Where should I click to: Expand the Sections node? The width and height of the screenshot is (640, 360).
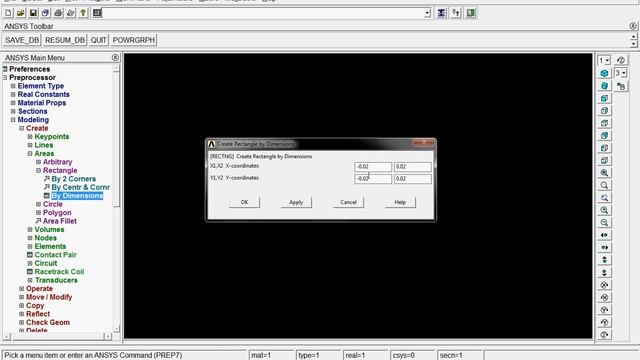click(x=13, y=111)
